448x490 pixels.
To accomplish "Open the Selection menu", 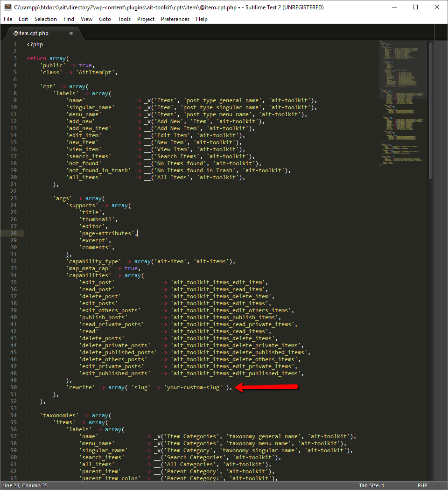I will point(45,19).
